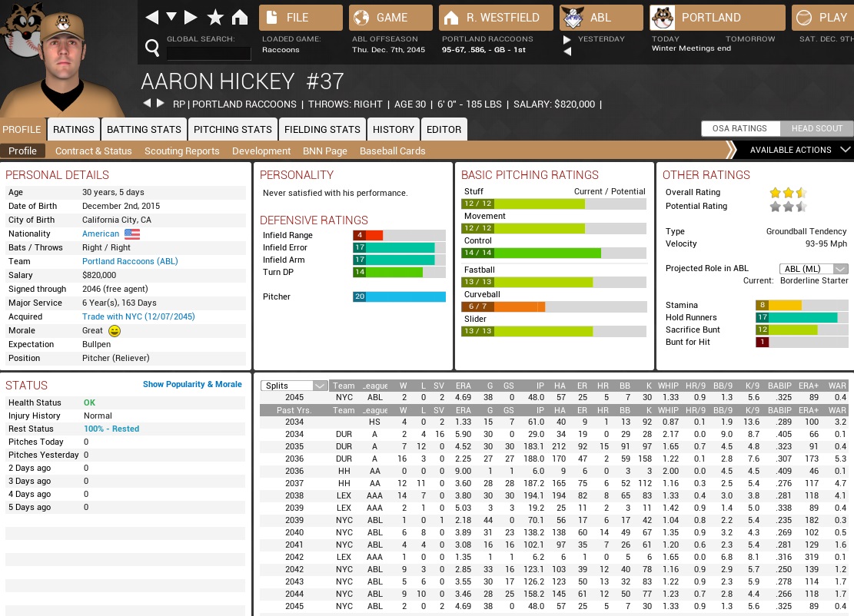Click Show Popularity & Morale link
The image size is (854, 616).
point(192,384)
